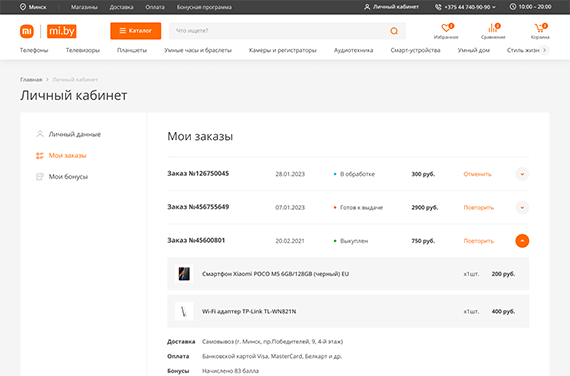570x376 pixels.
Task: Open Умный дом category
Action: [x=473, y=50]
